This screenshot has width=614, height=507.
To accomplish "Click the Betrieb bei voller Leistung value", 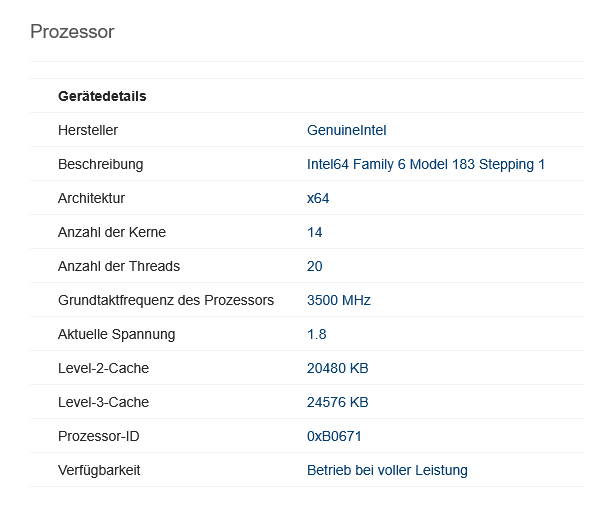I will pyautogui.click(x=387, y=470).
